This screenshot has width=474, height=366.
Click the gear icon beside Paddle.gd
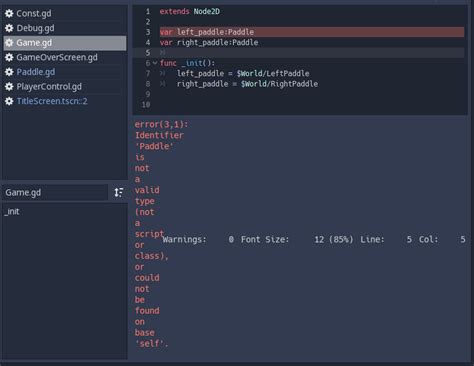(x=9, y=72)
